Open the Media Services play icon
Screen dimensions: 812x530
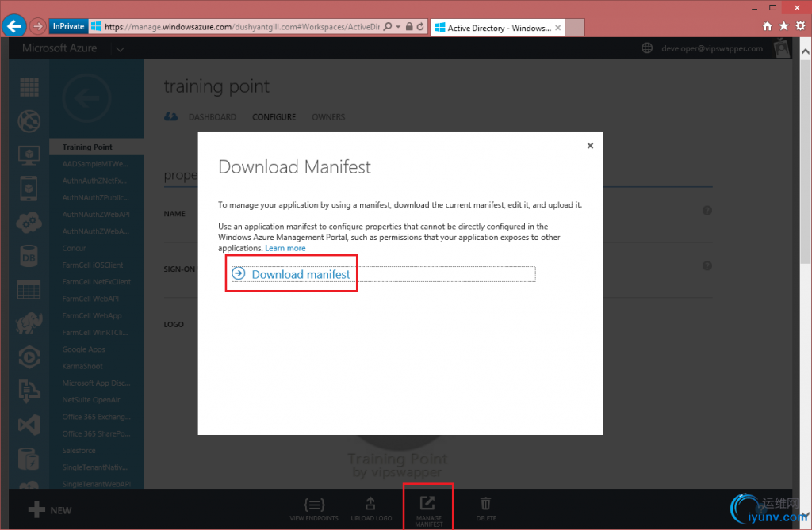coord(29,357)
